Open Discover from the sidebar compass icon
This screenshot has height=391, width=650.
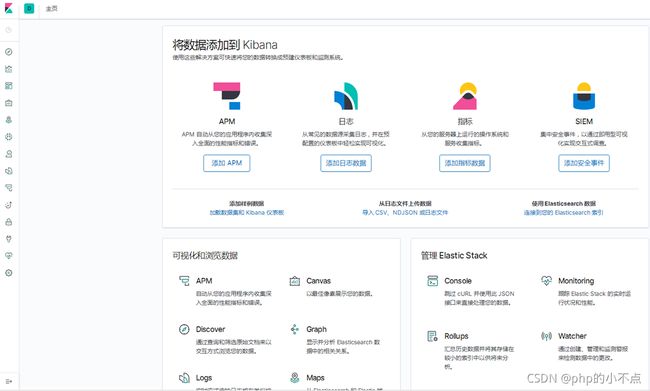(9, 52)
